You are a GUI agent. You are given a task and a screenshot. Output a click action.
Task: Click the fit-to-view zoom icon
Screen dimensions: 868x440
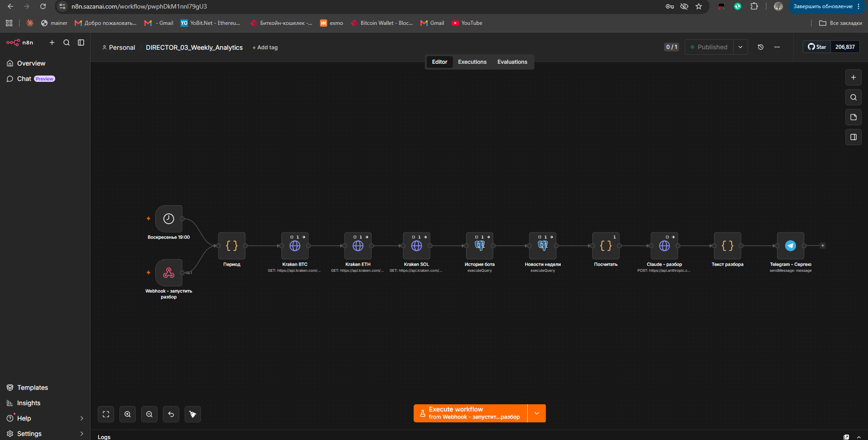pos(106,414)
